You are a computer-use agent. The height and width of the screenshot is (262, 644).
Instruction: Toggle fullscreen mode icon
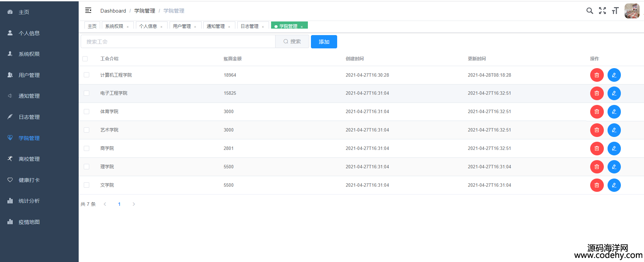click(602, 11)
